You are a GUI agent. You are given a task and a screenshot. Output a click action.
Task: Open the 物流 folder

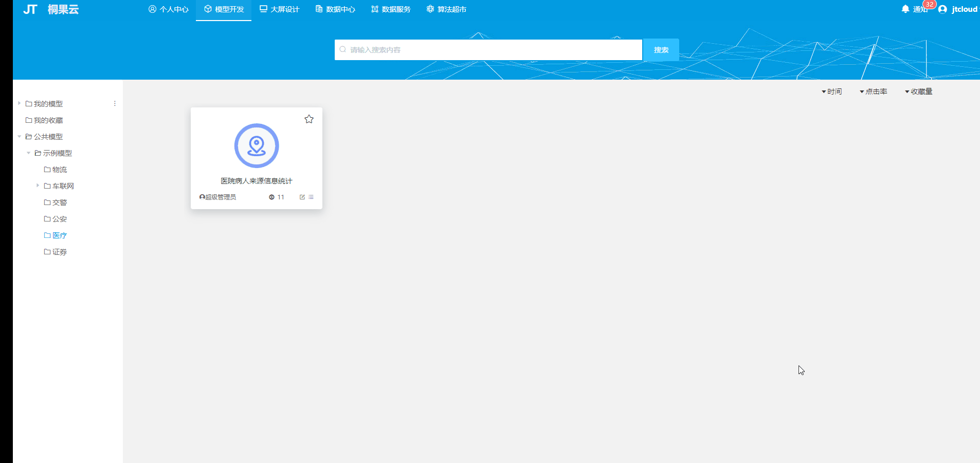click(x=56, y=170)
